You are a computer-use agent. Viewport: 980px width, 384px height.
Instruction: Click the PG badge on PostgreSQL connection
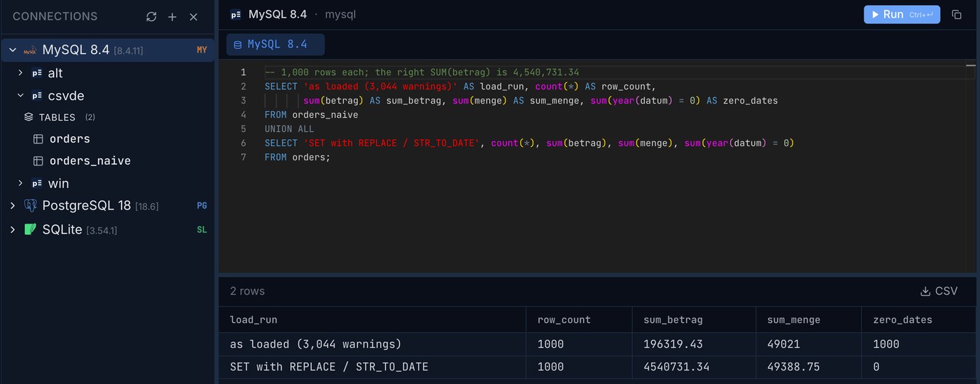pyautogui.click(x=202, y=206)
